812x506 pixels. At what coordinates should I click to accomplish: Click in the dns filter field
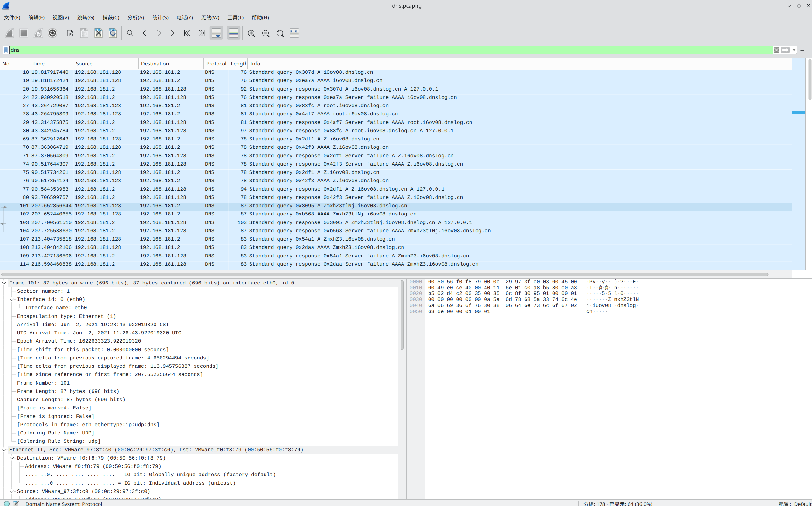coord(368,50)
